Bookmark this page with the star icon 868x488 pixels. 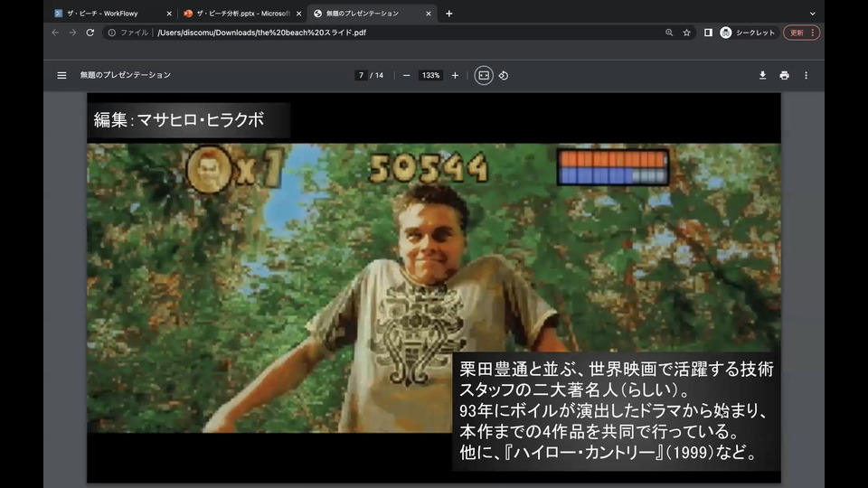[687, 33]
